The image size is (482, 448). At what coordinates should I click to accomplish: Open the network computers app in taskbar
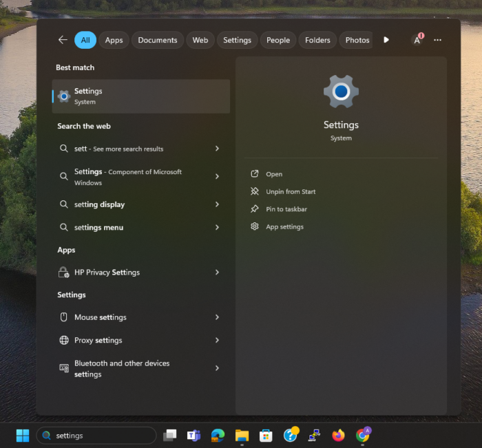tap(314, 436)
